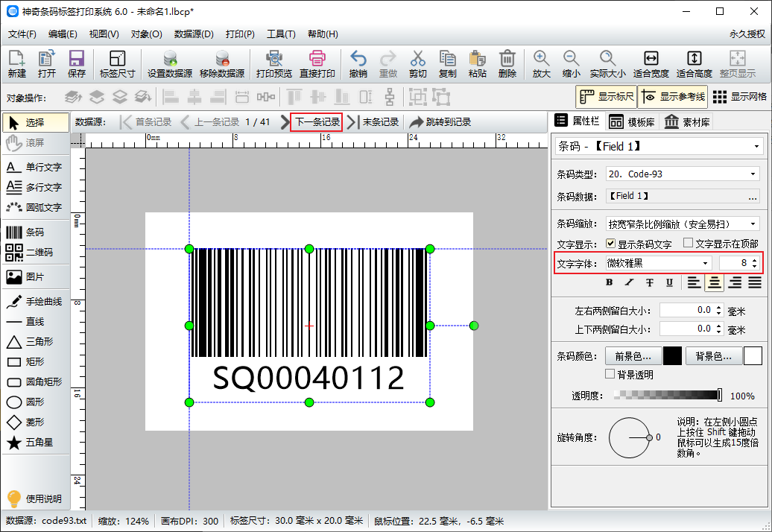Jump to 末条记录 last record
Viewport: 772px width, 532px height.
[373, 122]
